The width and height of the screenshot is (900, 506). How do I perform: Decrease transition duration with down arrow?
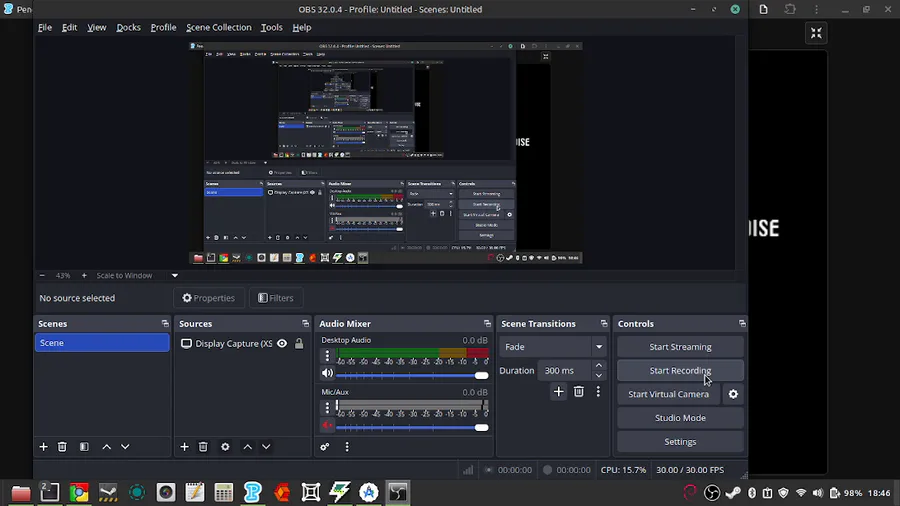click(x=599, y=376)
